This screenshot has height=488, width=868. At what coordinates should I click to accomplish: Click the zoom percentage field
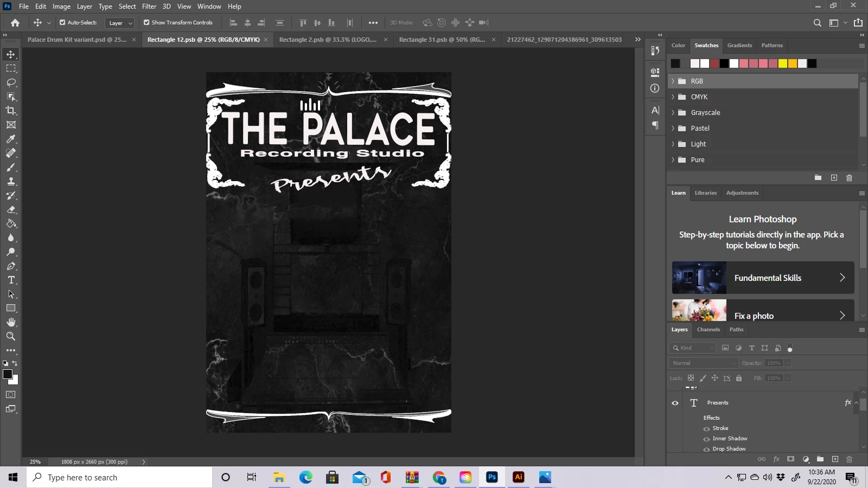35,462
